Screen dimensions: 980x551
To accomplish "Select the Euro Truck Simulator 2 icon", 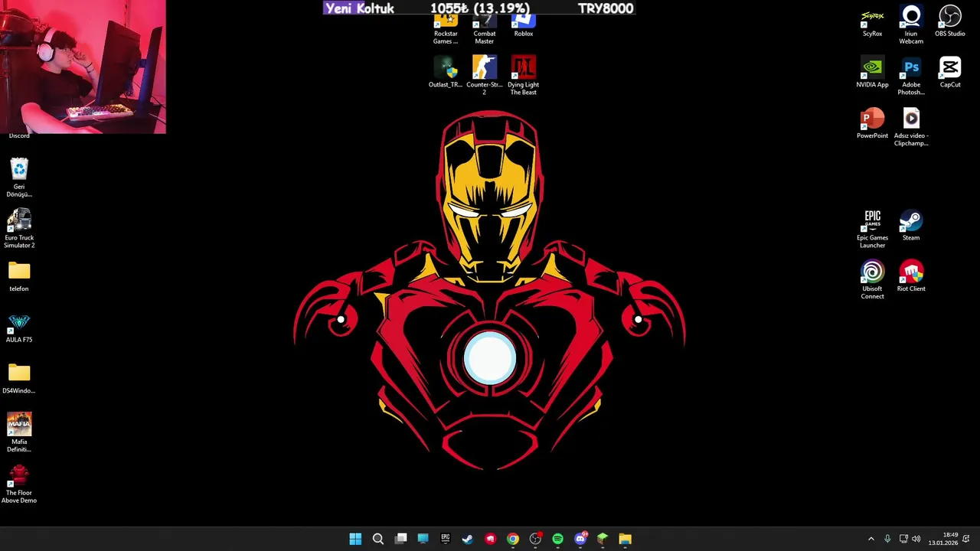I will point(19,228).
